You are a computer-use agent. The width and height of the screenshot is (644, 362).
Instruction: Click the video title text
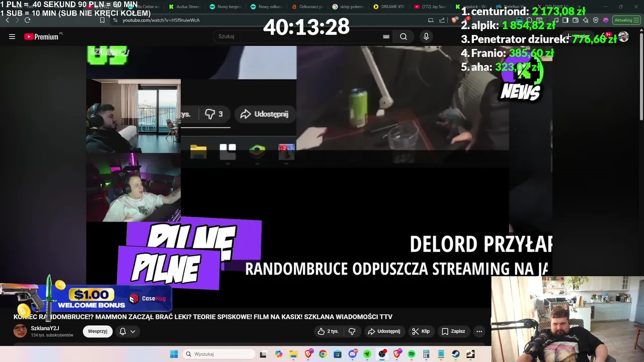tap(203, 317)
